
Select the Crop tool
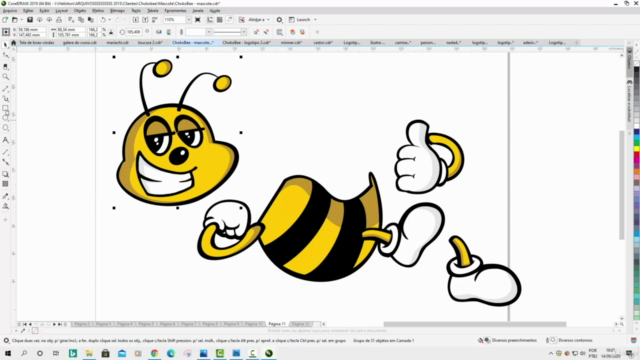pyautogui.click(x=5, y=66)
